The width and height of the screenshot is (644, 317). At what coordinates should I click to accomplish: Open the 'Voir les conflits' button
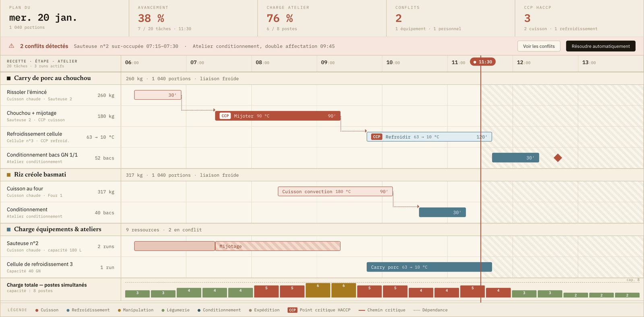click(x=539, y=46)
